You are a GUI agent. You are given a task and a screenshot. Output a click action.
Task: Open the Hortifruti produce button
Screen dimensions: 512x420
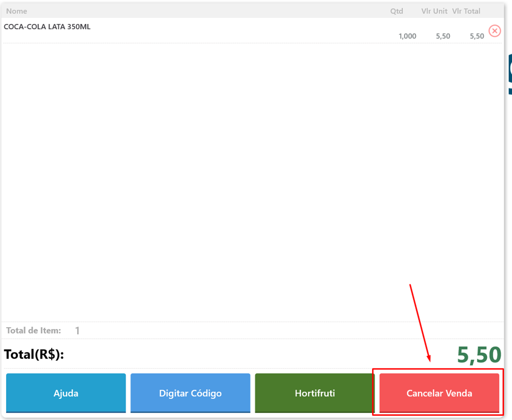[x=315, y=393]
